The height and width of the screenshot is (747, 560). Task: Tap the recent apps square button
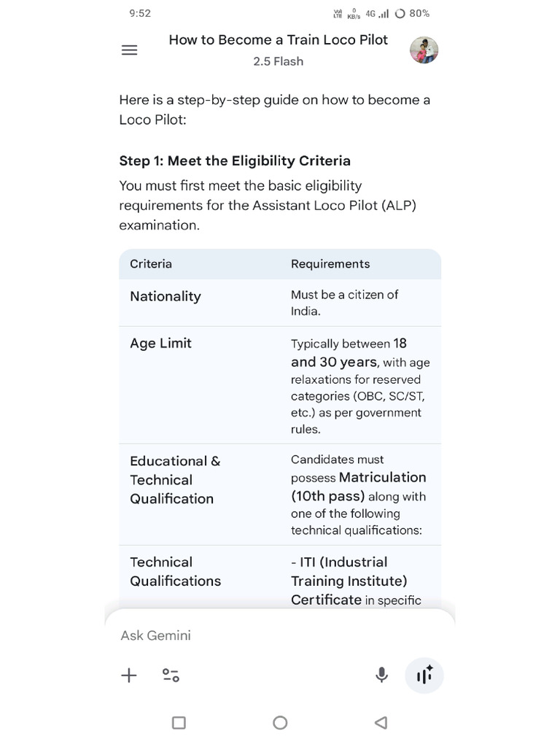pyautogui.click(x=179, y=723)
